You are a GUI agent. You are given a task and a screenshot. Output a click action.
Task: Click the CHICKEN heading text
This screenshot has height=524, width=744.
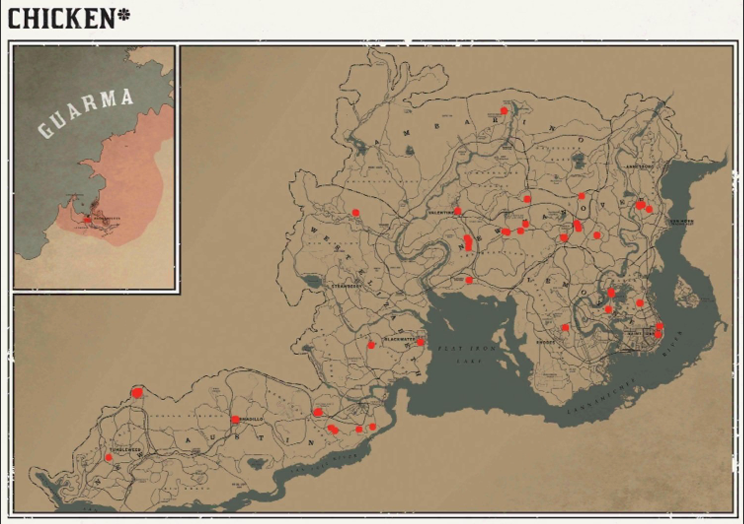pos(60,18)
